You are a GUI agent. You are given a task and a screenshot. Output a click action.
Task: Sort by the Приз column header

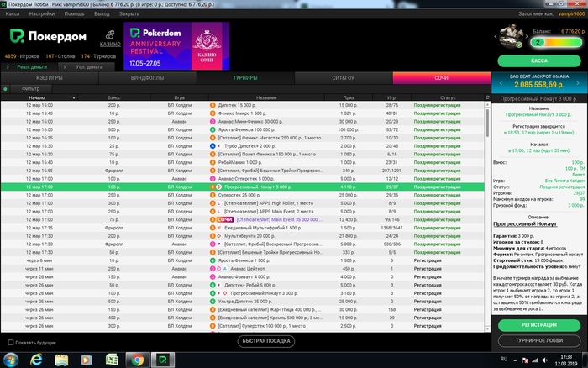[349, 97]
